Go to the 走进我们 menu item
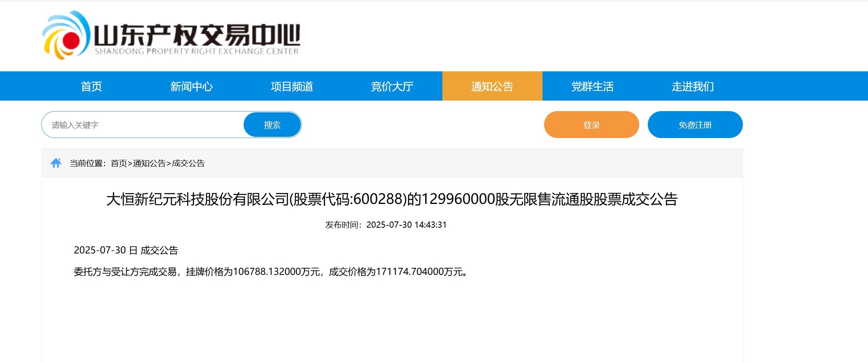Screen dimensions: 868x363 coord(693,86)
